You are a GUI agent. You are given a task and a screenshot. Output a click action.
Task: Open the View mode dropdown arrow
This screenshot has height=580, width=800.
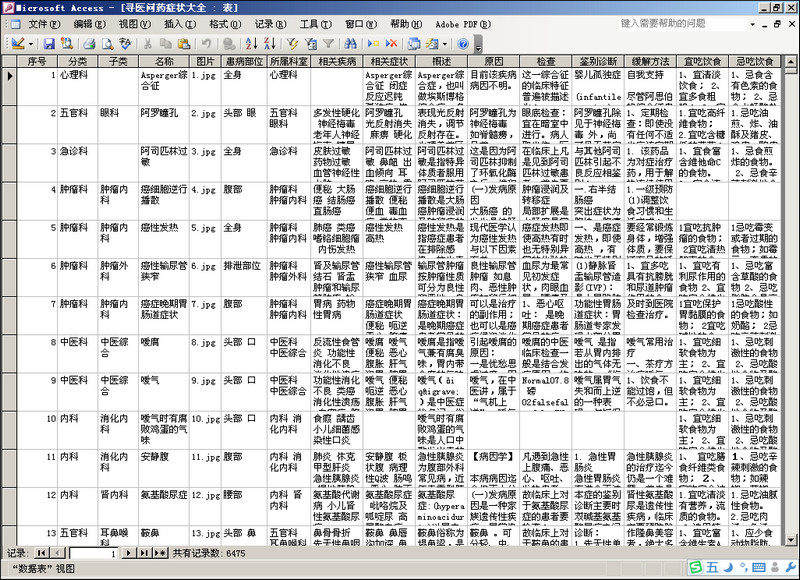click(x=31, y=44)
